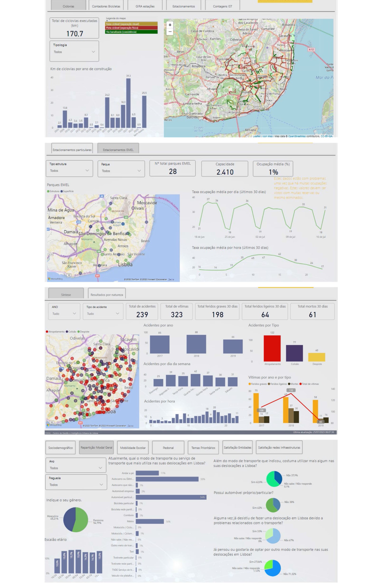The width and height of the screenshot is (383, 588).
Task: Open the Freguesia dropdown
Action: point(101,484)
